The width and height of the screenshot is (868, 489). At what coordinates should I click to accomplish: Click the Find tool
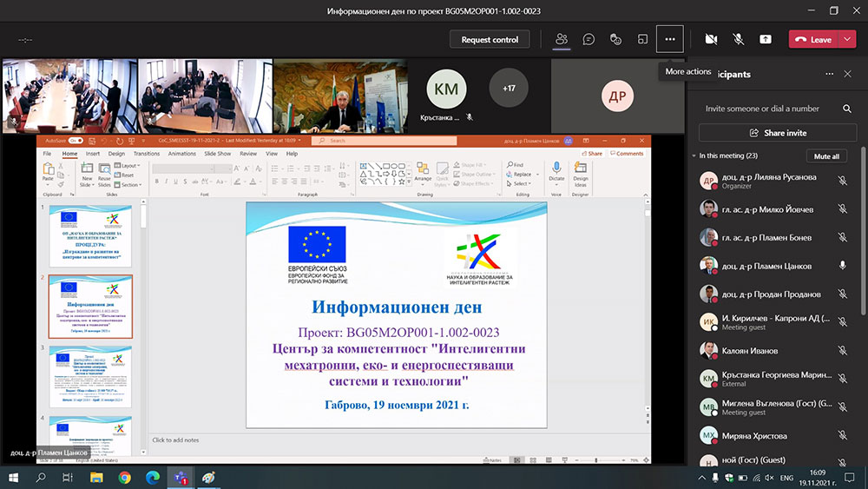click(x=515, y=164)
